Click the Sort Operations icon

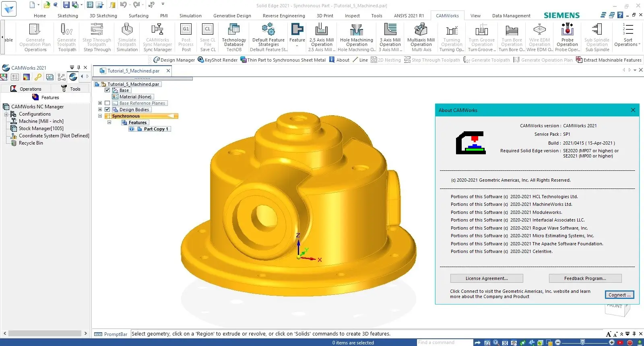pos(628,29)
